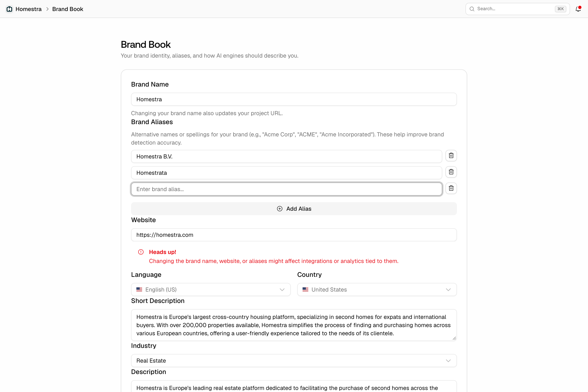Click the Add Alias button
This screenshot has width=588, height=392.
(294, 209)
